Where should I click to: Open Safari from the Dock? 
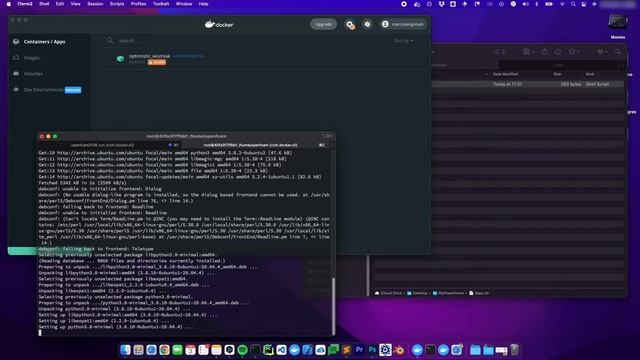click(x=151, y=350)
